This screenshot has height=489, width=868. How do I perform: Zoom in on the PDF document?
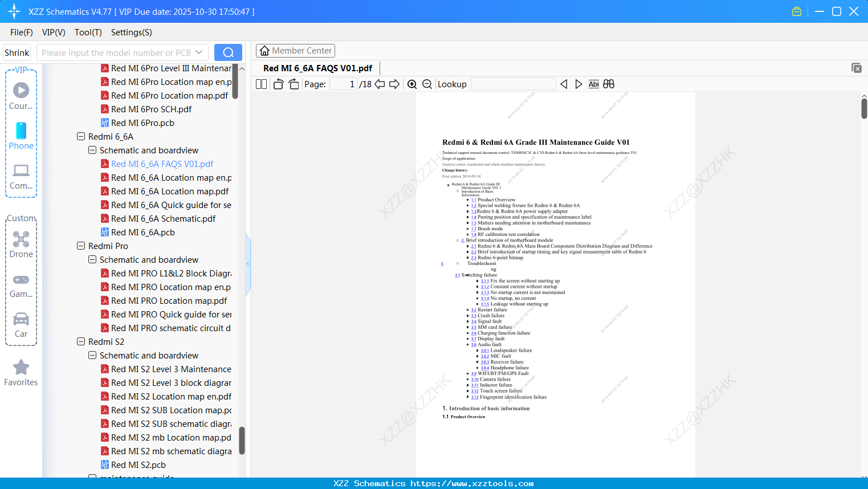(412, 84)
